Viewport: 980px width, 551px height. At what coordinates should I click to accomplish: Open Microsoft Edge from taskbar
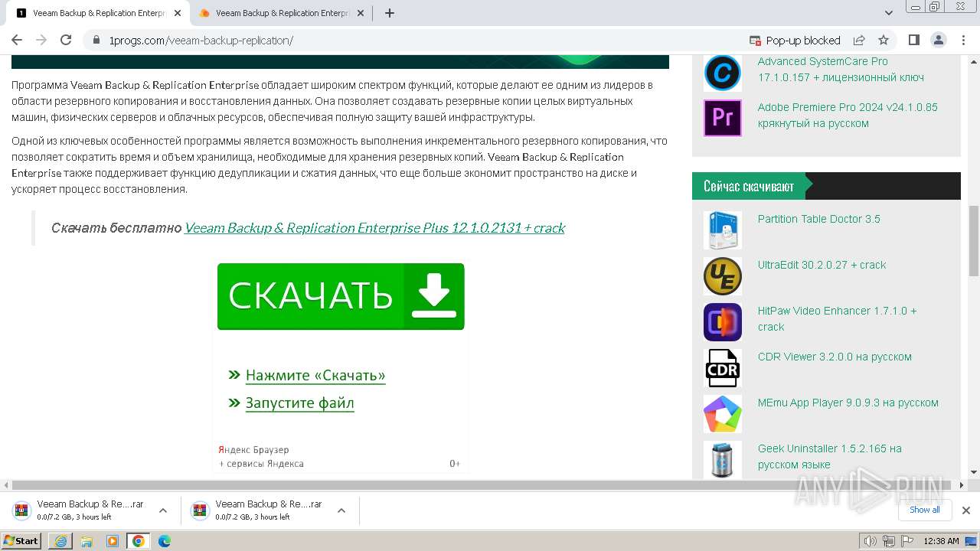point(165,541)
